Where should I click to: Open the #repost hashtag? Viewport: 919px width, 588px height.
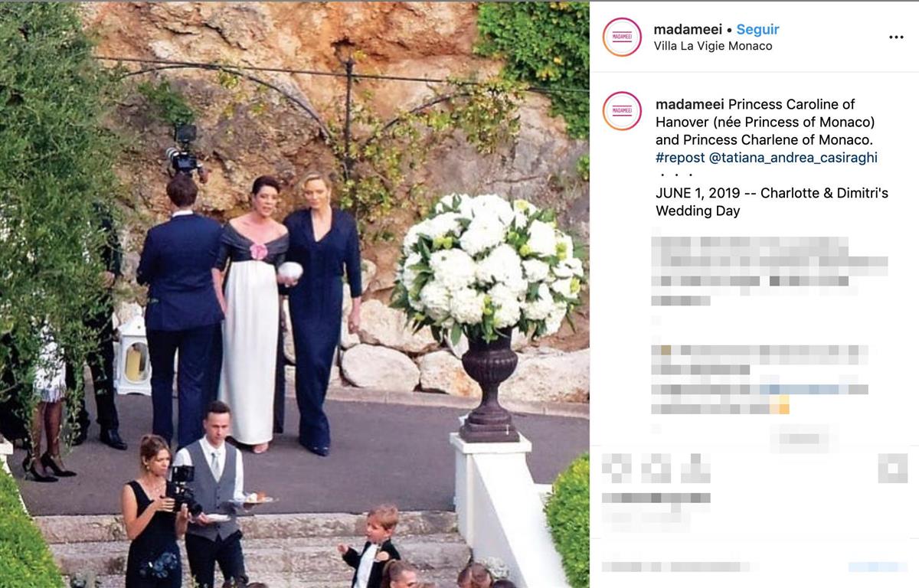(x=680, y=158)
